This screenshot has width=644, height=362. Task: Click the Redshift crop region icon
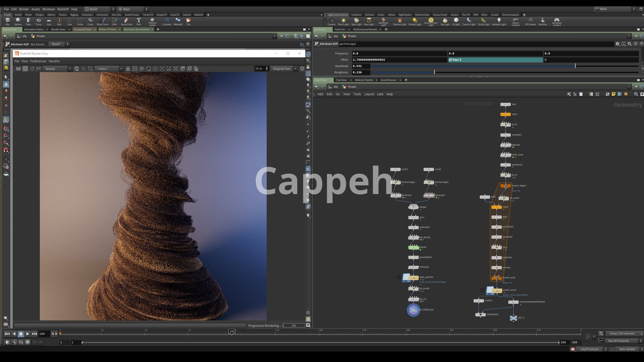click(90, 69)
